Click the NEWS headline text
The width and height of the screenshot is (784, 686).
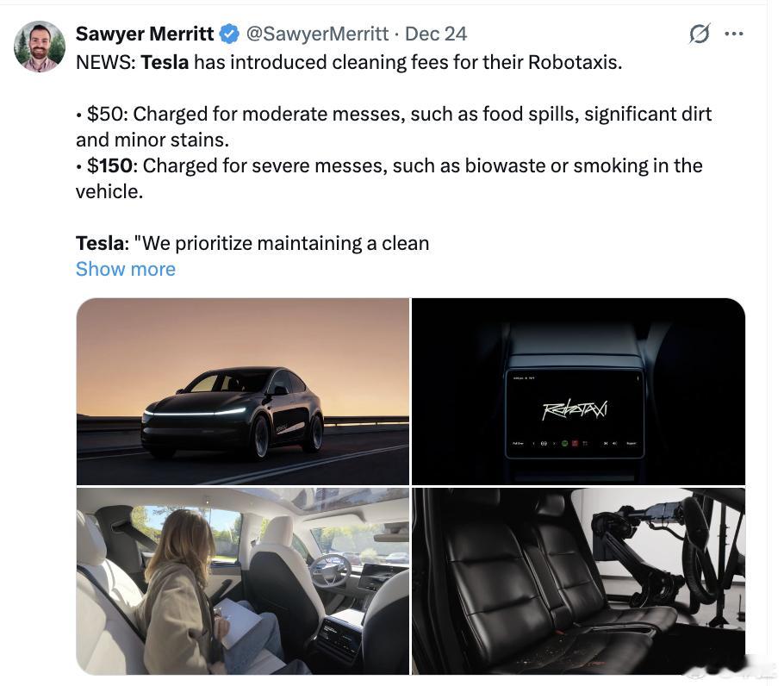(349, 63)
